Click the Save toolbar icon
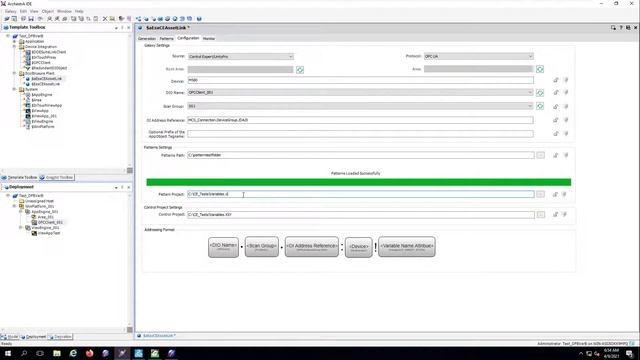 pos(31,19)
